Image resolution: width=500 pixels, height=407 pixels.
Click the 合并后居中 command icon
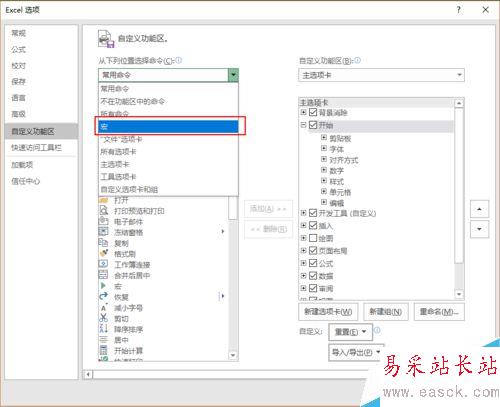coord(104,275)
